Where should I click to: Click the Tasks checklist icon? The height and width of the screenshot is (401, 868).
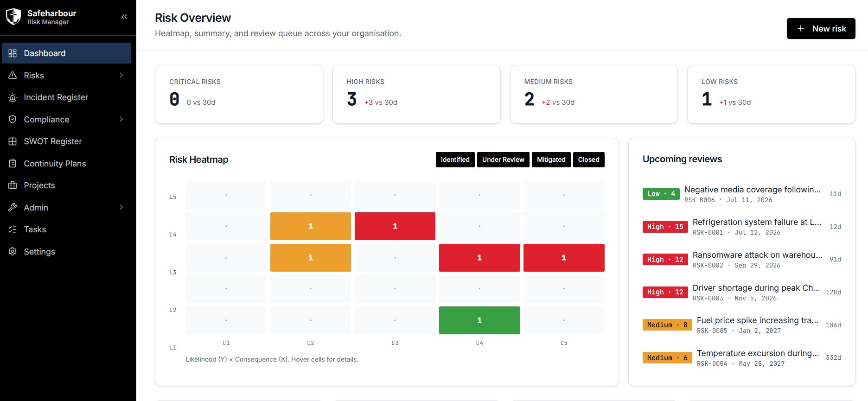[13, 229]
